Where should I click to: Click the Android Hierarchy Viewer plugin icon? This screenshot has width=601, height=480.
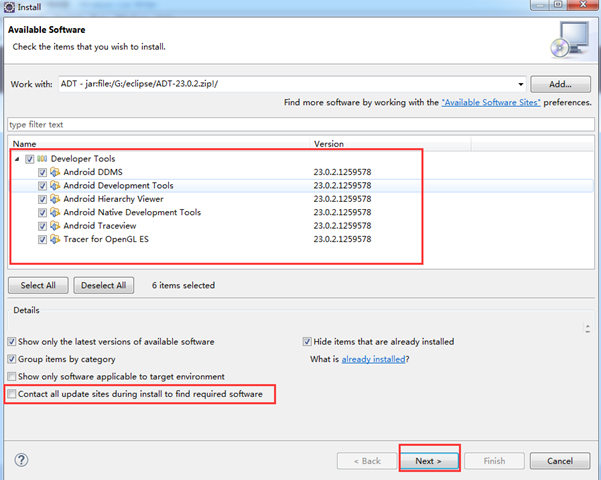click(55, 199)
